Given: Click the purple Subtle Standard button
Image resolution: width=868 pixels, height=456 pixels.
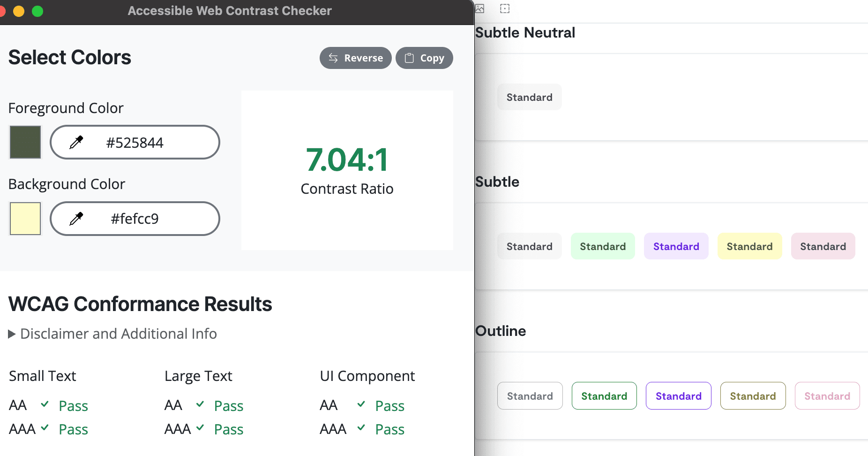Looking at the screenshot, I should coord(676,246).
